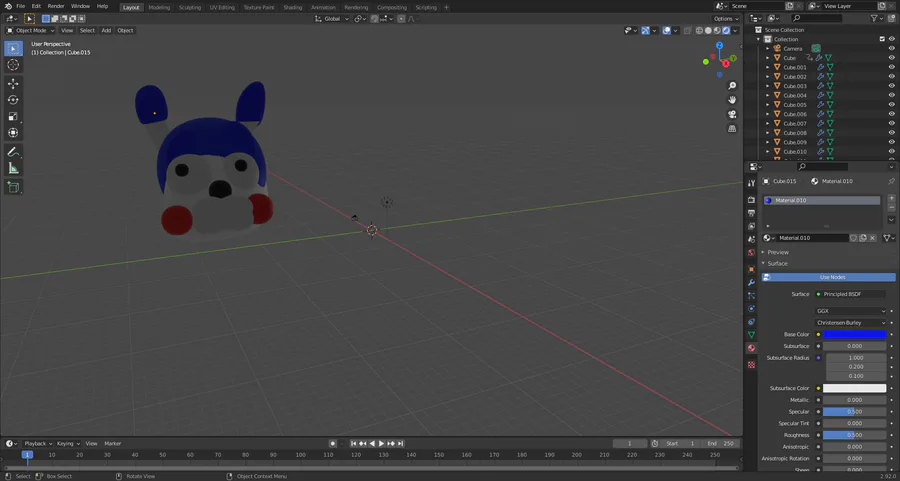Play the animation forward
Image resolution: width=900 pixels, height=481 pixels.
point(381,444)
